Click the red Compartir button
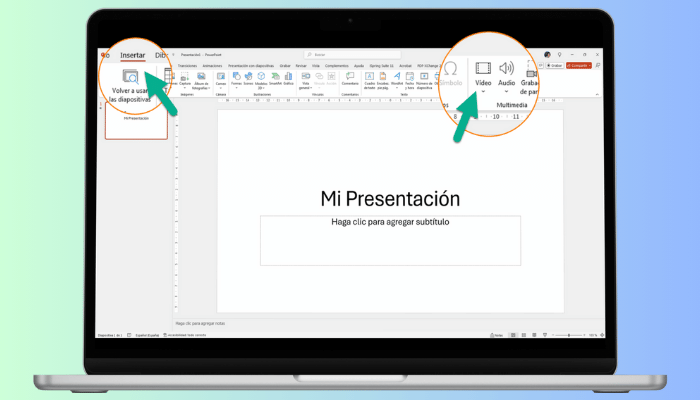The height and width of the screenshot is (400, 700). tap(577, 66)
